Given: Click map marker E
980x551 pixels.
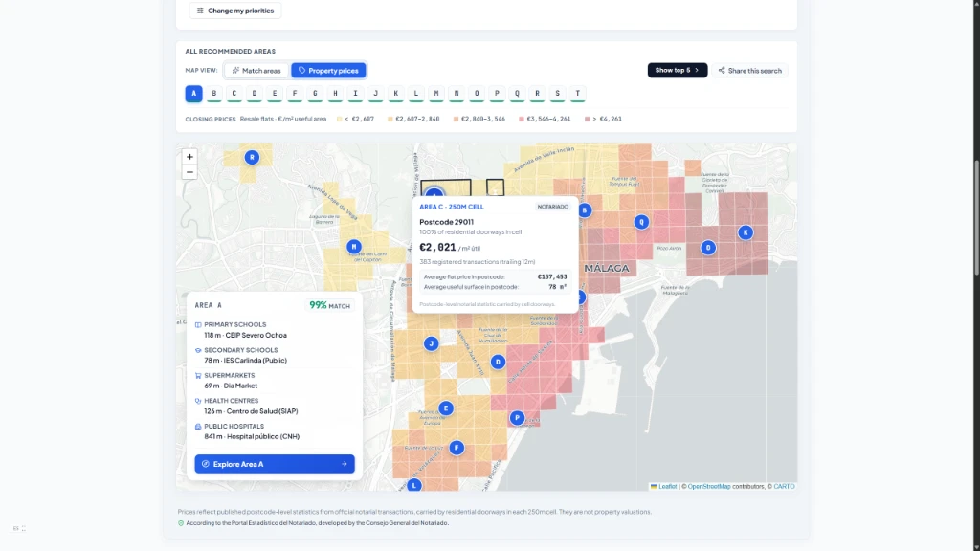Looking at the screenshot, I should click(446, 408).
